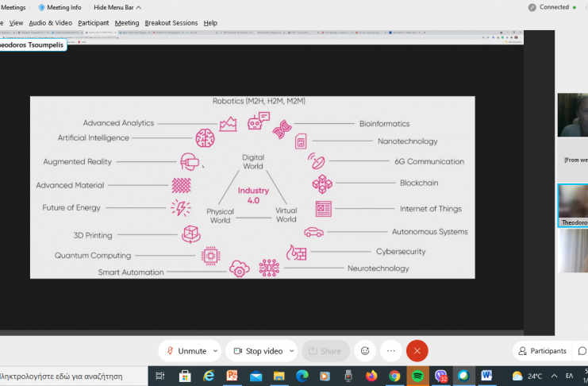Open the audio options arrow beside Unmute
Image resolution: width=588 pixels, height=386 pixels.
coord(216,351)
